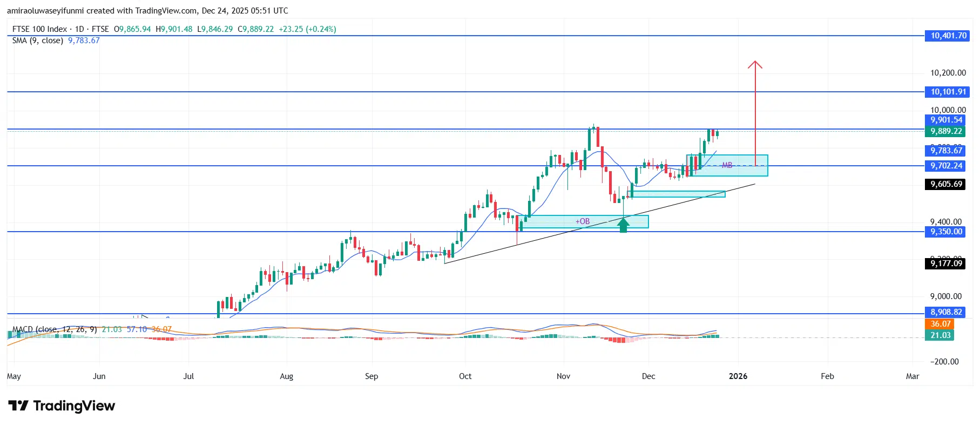Image resolution: width=980 pixels, height=426 pixels.
Task: Select the black 9,177.09 price tag
Action: click(x=946, y=263)
